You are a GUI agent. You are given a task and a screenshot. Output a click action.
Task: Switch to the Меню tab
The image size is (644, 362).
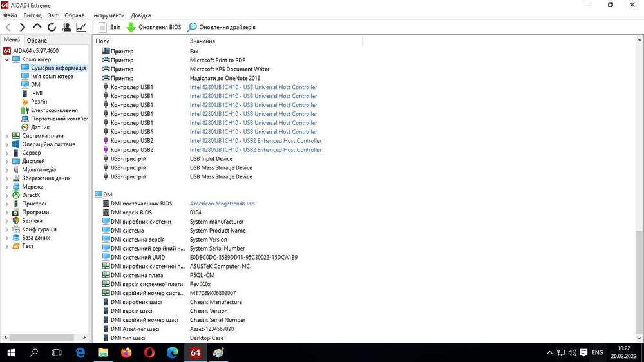[12, 40]
